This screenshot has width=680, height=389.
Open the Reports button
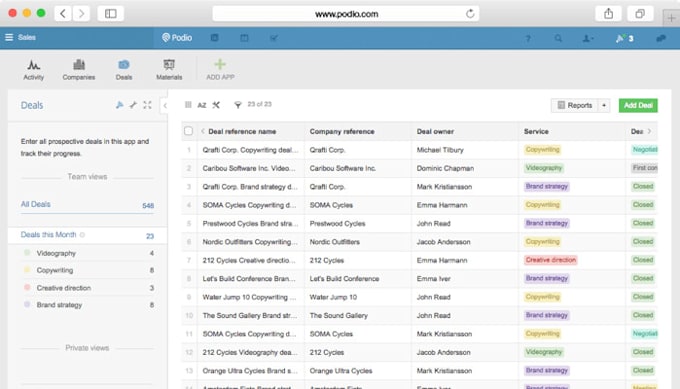(574, 105)
